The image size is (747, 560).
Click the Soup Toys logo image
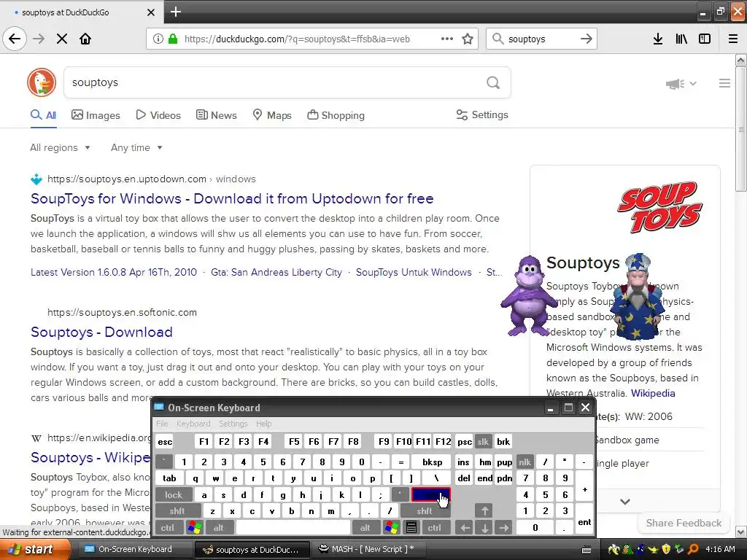pyautogui.click(x=659, y=207)
